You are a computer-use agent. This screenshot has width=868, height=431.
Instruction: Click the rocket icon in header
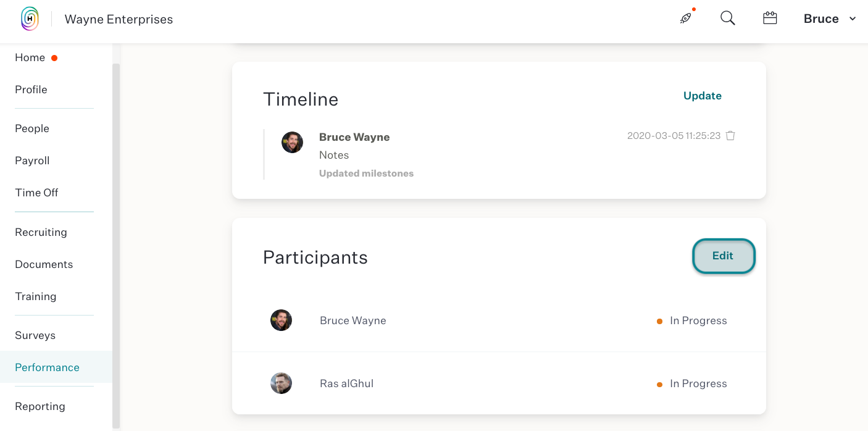(x=686, y=19)
